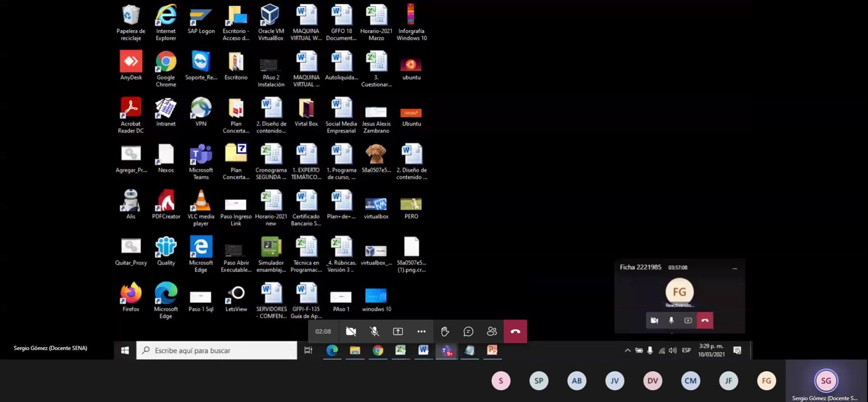The height and width of the screenshot is (402, 868).
Task: Select the VPN desktop shortcut
Action: [201, 112]
